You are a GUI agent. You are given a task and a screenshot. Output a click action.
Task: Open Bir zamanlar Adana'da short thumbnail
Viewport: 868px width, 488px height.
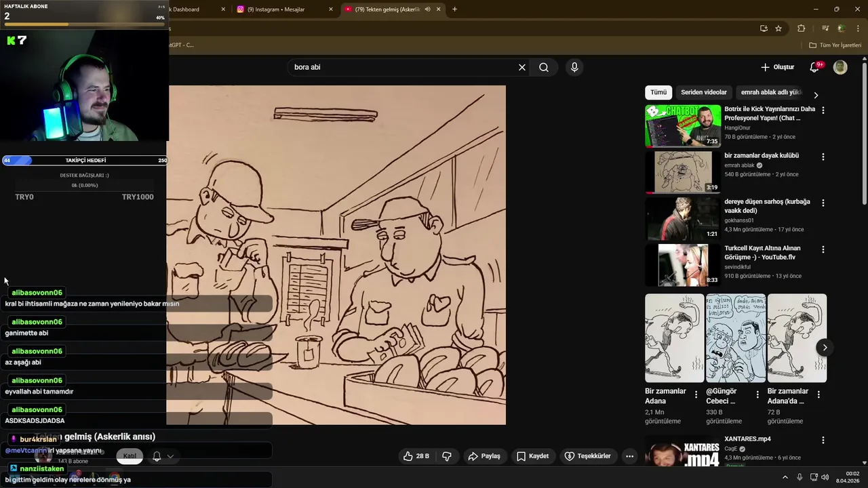(797, 338)
